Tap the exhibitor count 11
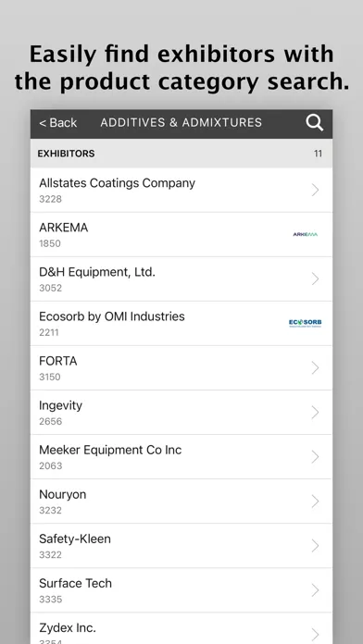Viewport: 363px width, 644px height. click(x=318, y=154)
